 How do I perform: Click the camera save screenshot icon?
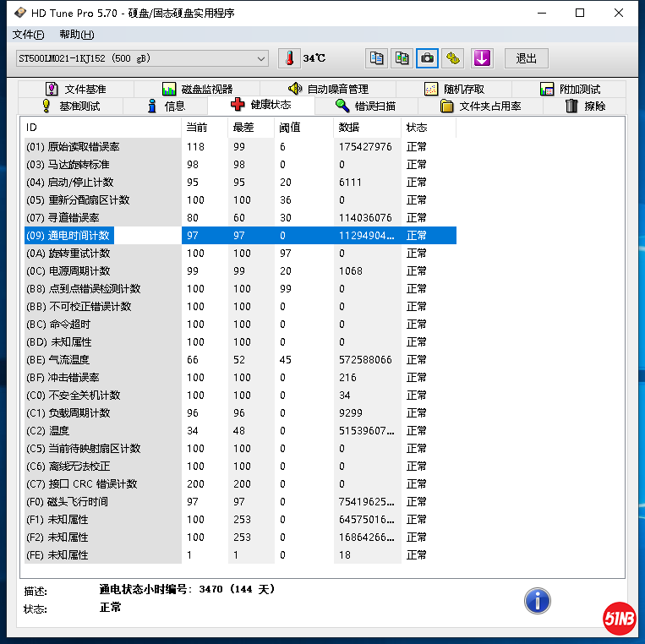[428, 58]
